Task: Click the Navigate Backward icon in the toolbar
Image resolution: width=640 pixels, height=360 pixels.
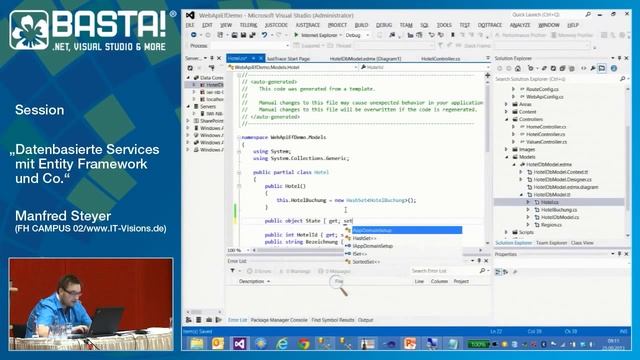Action: point(193,36)
